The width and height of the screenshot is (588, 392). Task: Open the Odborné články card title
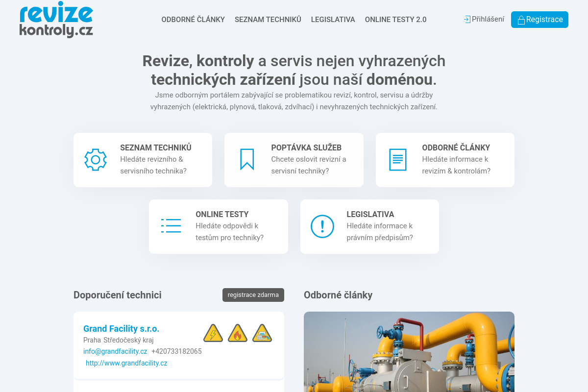coord(456,147)
